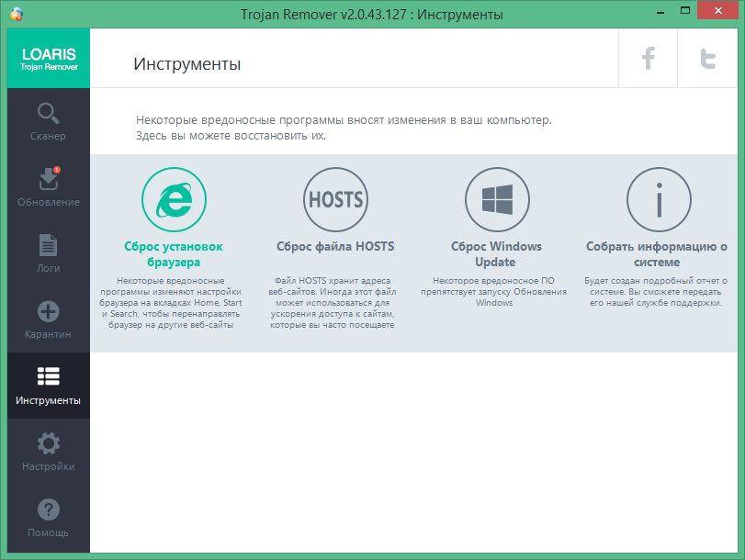745x560 pixels.
Task: Click 'Сброс установок браузера' link
Action: click(x=174, y=254)
